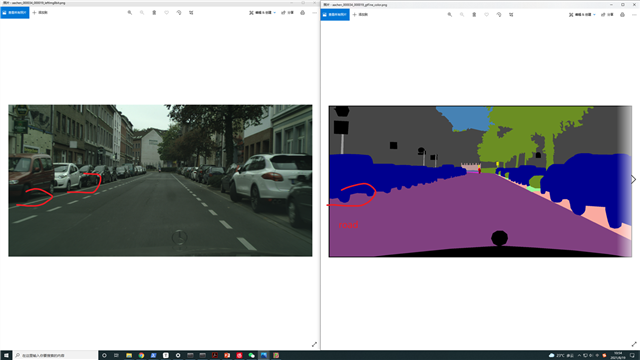This screenshot has width=640, height=360.
Task: Delete the image in right window
Action: pos(474,15)
